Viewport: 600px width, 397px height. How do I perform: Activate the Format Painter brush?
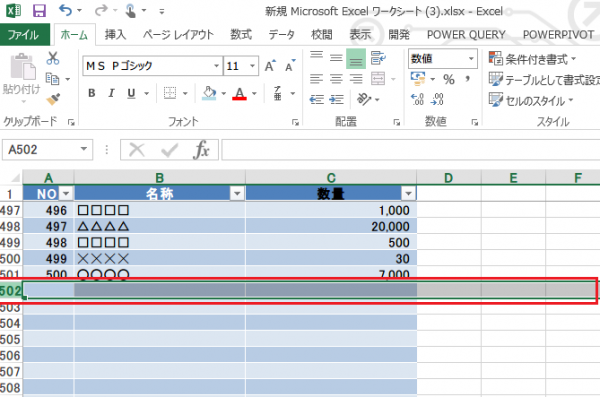pyautogui.click(x=53, y=99)
